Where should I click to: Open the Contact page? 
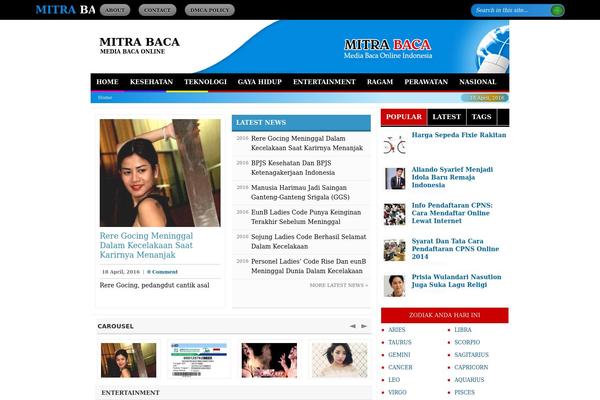tap(157, 10)
